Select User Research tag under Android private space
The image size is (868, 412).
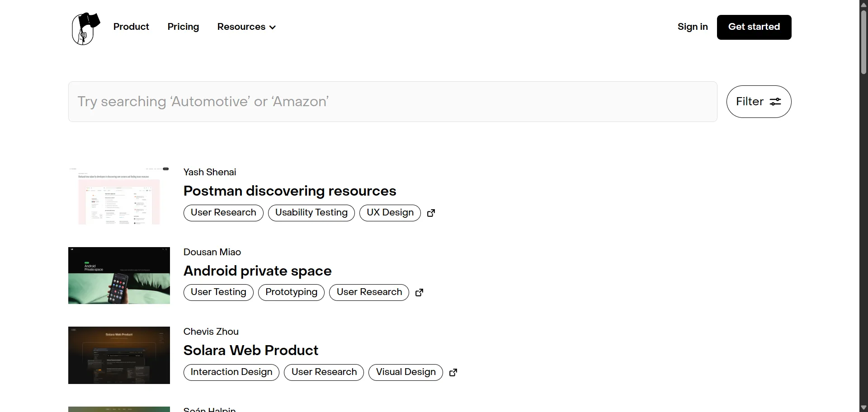point(369,292)
